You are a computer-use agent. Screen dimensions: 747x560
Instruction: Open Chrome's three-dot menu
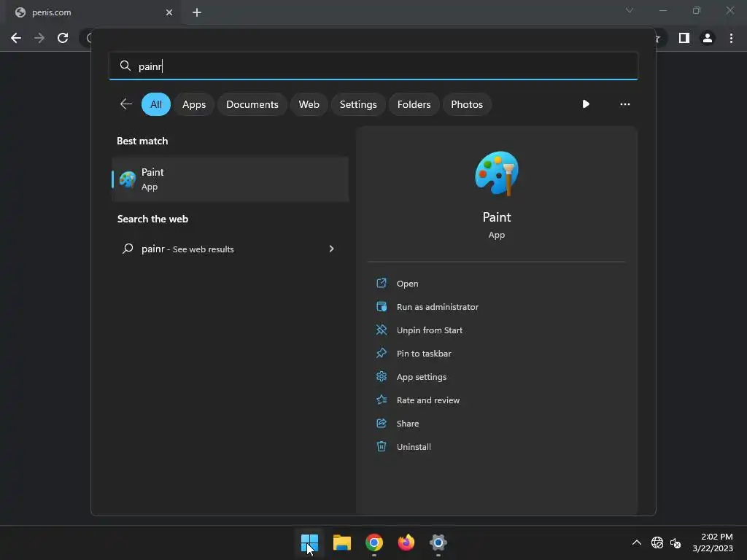click(x=731, y=38)
